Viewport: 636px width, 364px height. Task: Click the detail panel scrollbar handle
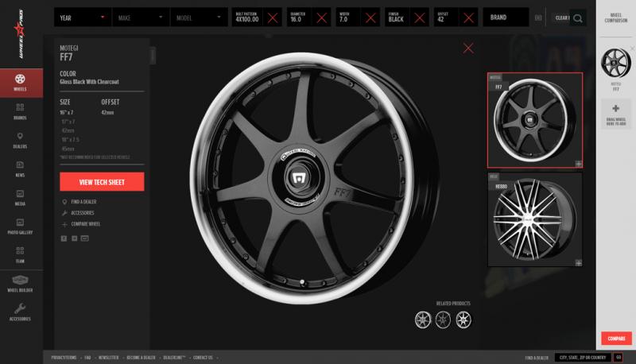(153, 55)
